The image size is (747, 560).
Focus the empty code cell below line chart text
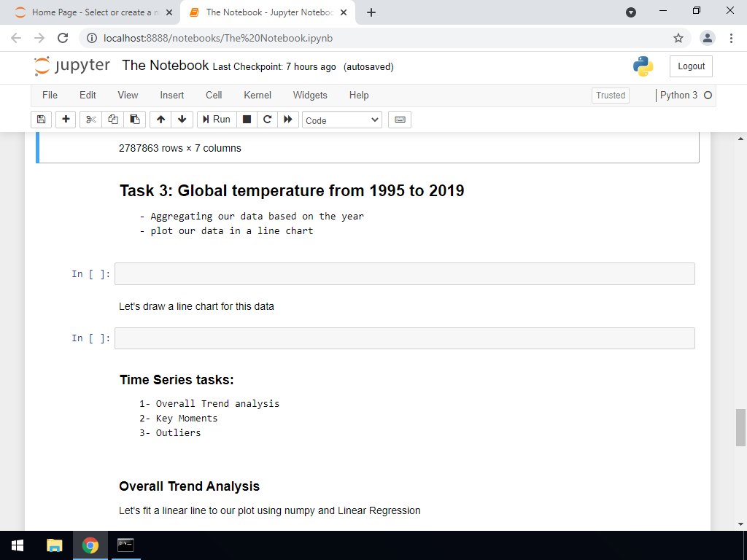404,338
